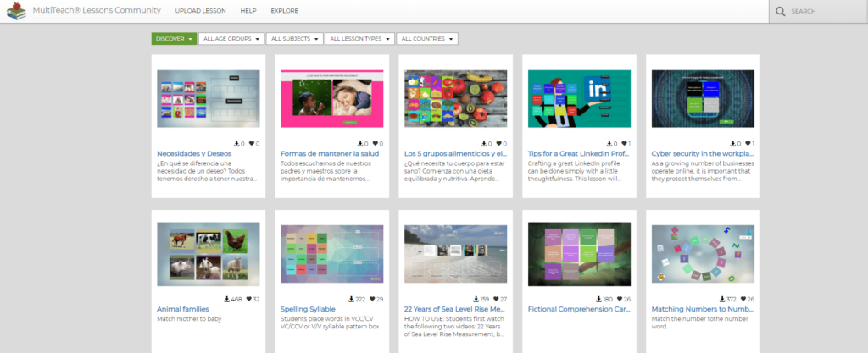Expand the All Subjects filter

(294, 39)
